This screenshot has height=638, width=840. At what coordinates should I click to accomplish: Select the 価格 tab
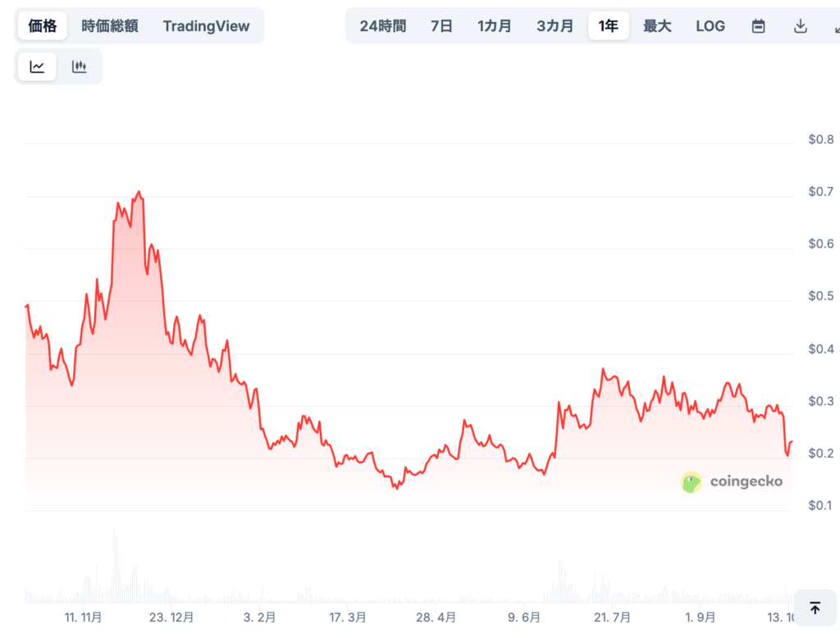[x=43, y=26]
